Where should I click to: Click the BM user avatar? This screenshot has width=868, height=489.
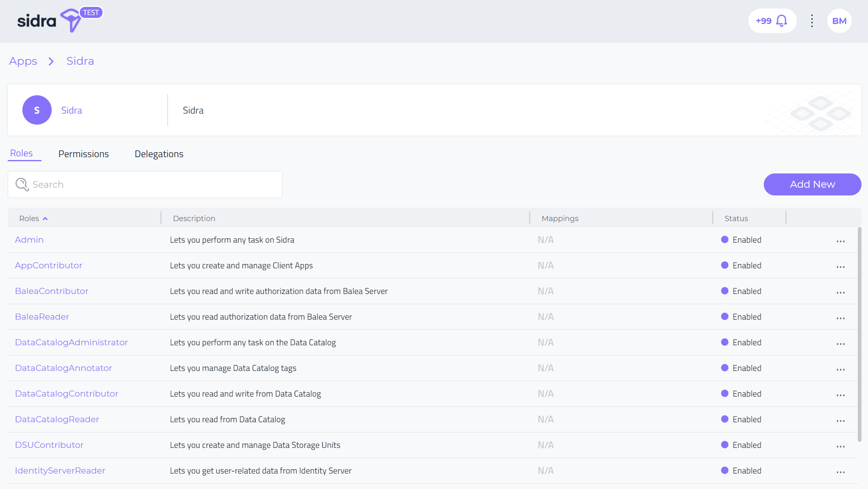tap(839, 20)
